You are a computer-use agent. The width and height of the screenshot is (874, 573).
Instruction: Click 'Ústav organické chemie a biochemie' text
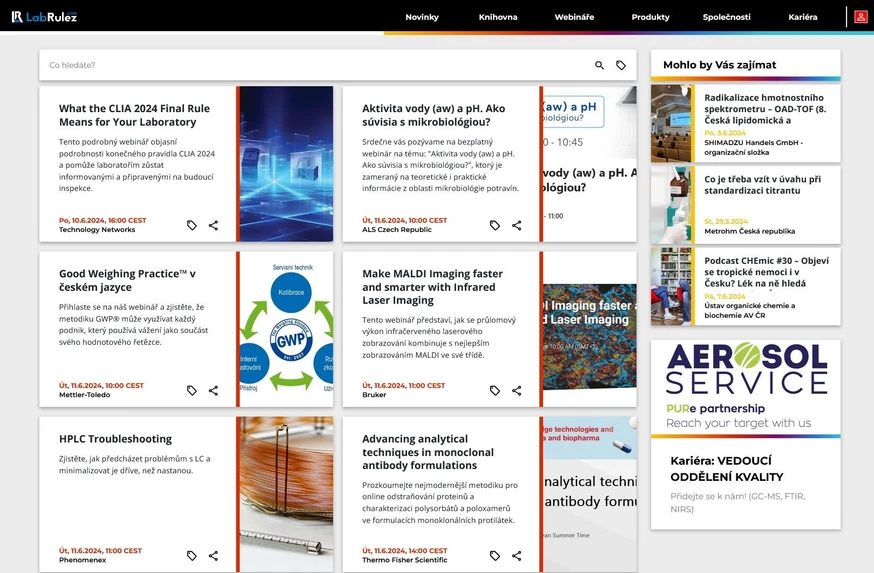point(750,310)
